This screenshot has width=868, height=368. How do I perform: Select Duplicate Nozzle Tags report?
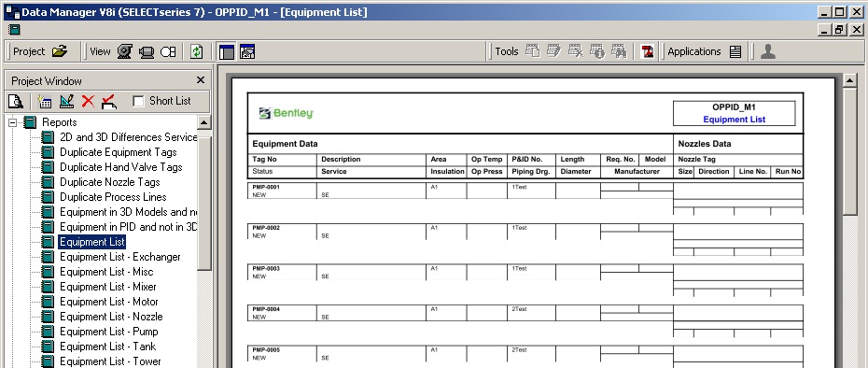[x=109, y=182]
